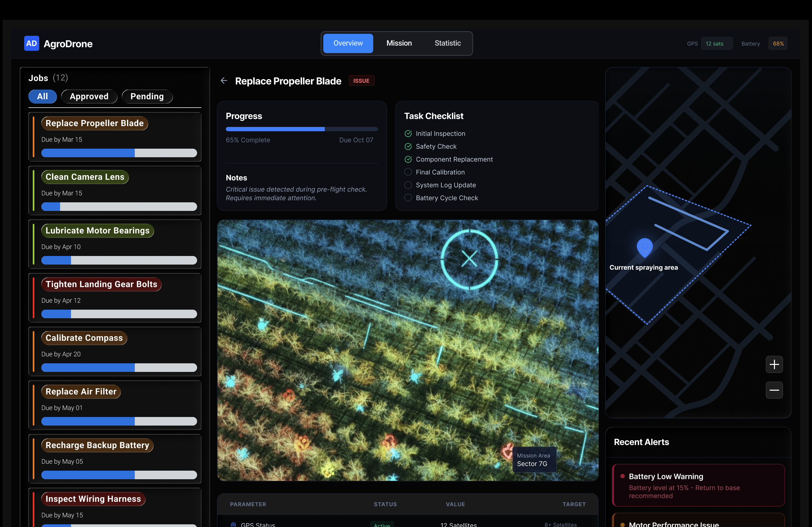Toggle the Component Replacement checkbox
Viewport: 812px width, 527px height.
click(x=408, y=159)
